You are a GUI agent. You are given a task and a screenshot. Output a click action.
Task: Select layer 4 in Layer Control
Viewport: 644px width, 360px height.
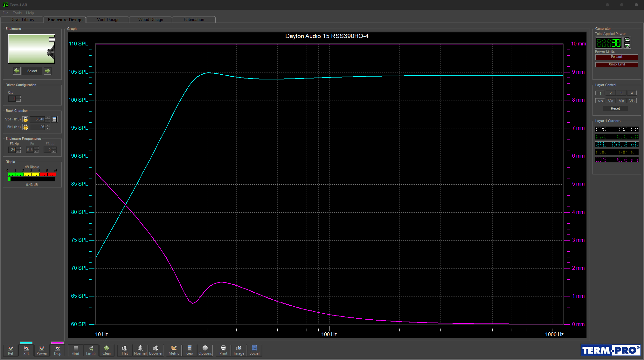click(x=632, y=93)
